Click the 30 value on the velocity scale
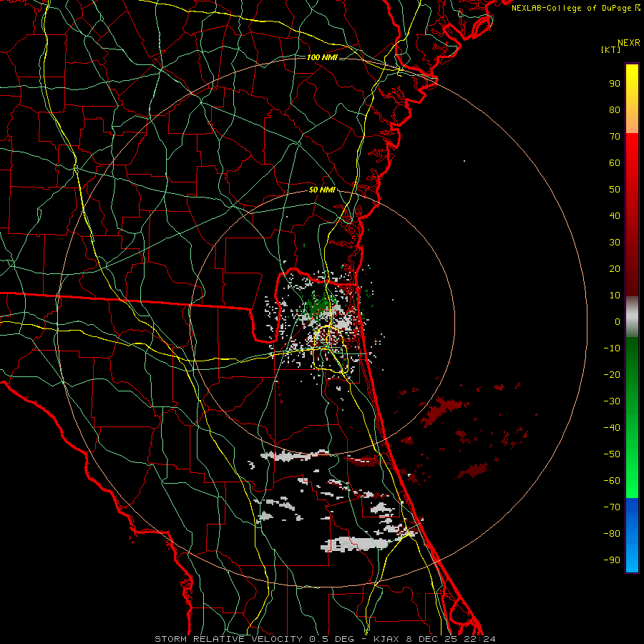The width and height of the screenshot is (644, 644). click(x=615, y=243)
